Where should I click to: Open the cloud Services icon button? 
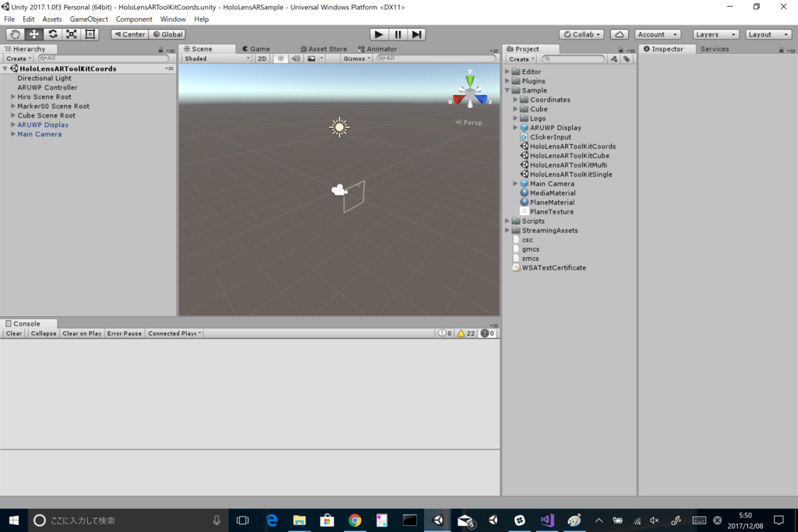point(620,34)
